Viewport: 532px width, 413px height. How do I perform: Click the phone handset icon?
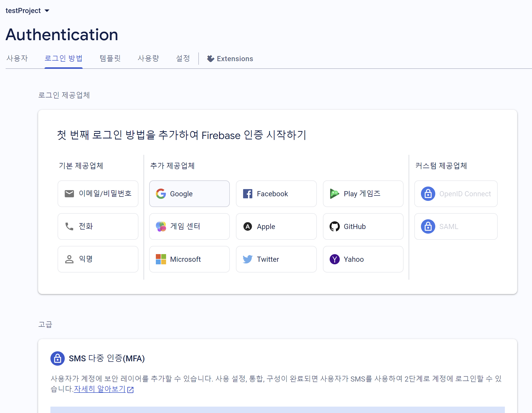[69, 226]
